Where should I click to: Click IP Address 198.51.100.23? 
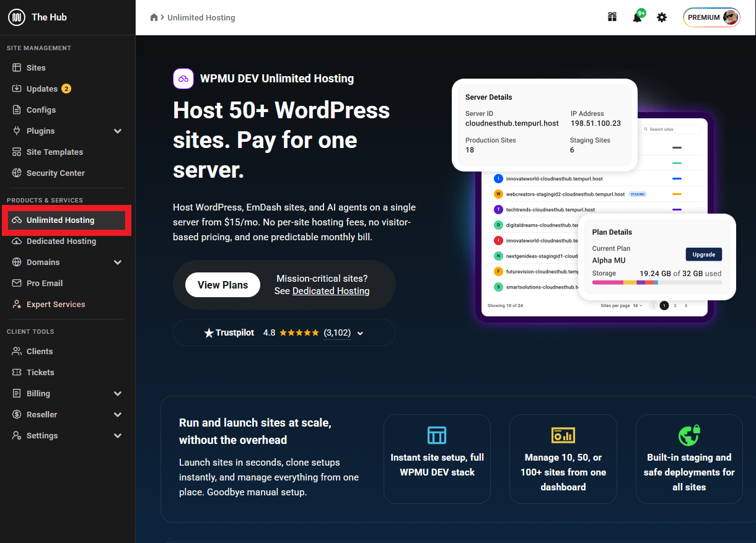[596, 123]
